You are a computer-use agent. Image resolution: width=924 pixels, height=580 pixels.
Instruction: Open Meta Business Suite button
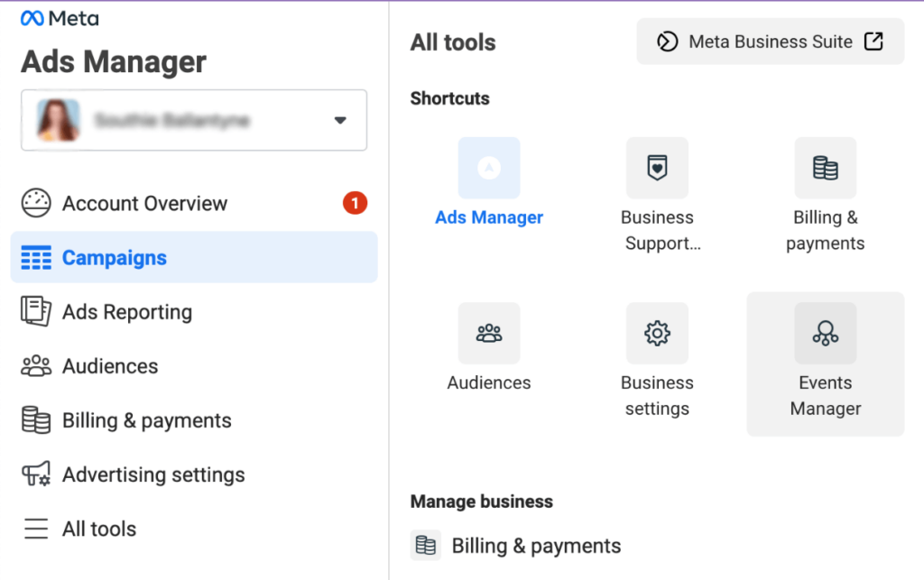click(x=771, y=41)
